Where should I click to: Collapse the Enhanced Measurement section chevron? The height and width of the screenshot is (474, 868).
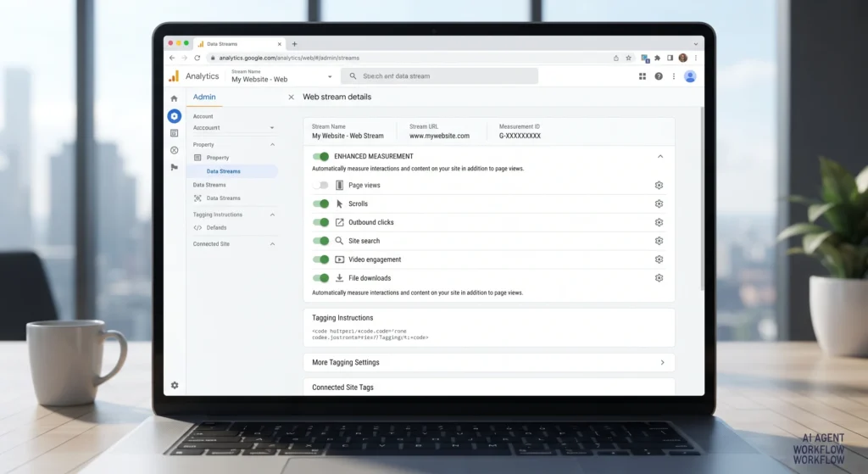click(660, 156)
